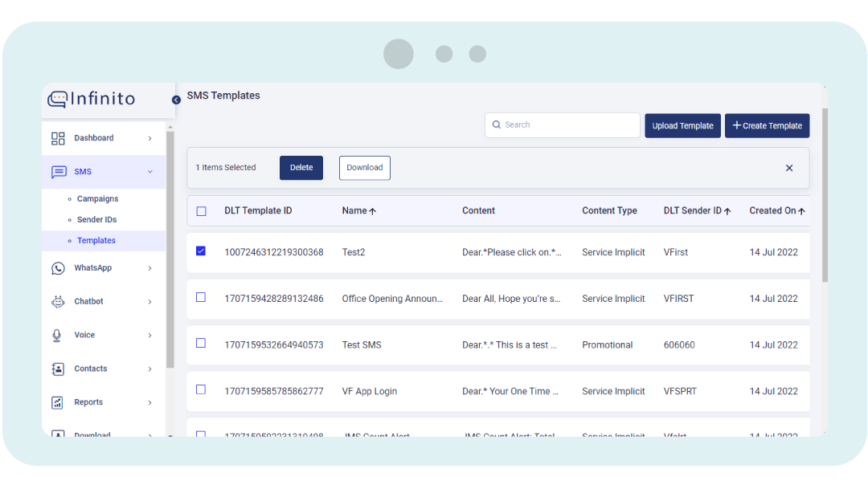Expand the WhatsApp menu chevron
Screen dimensions: 868x489
[x=150, y=268]
